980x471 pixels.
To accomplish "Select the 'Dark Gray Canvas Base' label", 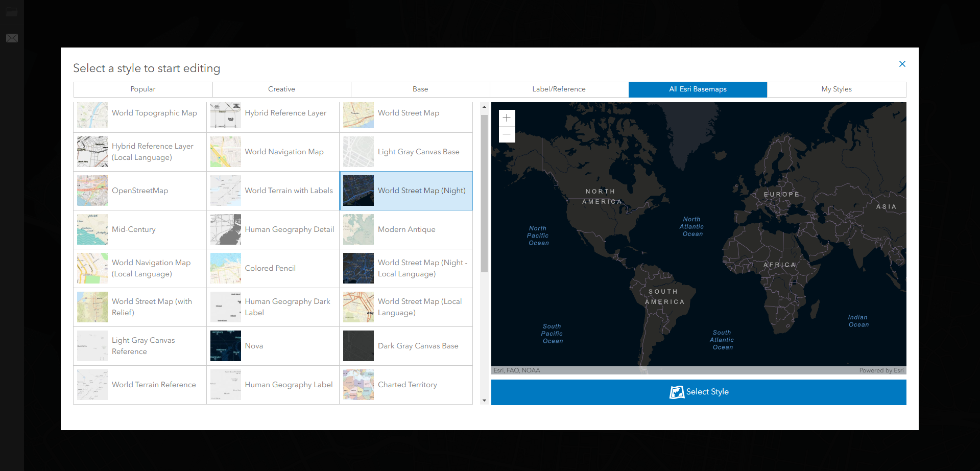I will pyautogui.click(x=418, y=346).
